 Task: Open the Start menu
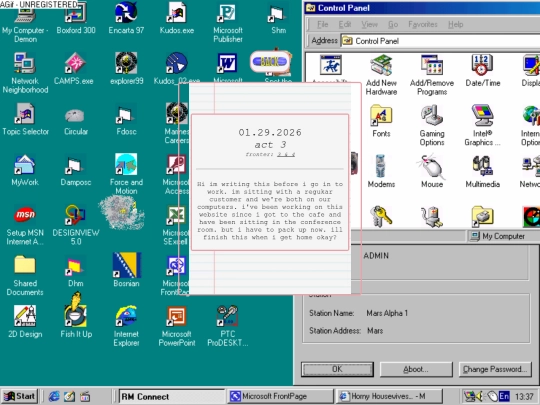click(19, 396)
